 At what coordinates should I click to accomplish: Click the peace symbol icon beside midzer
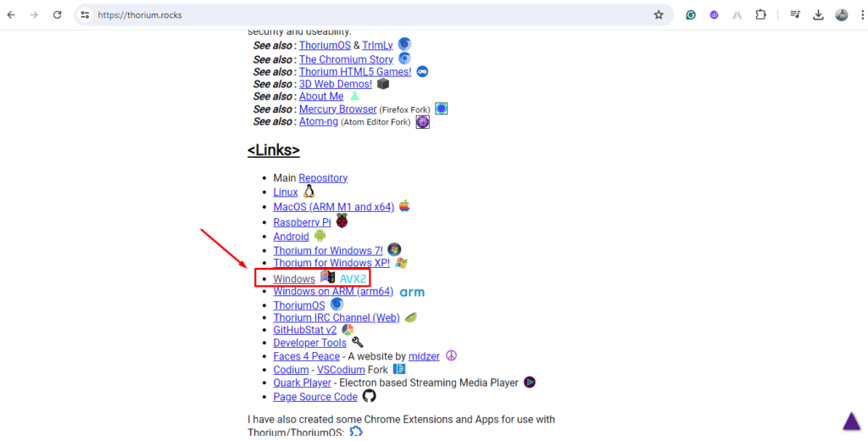tap(451, 355)
